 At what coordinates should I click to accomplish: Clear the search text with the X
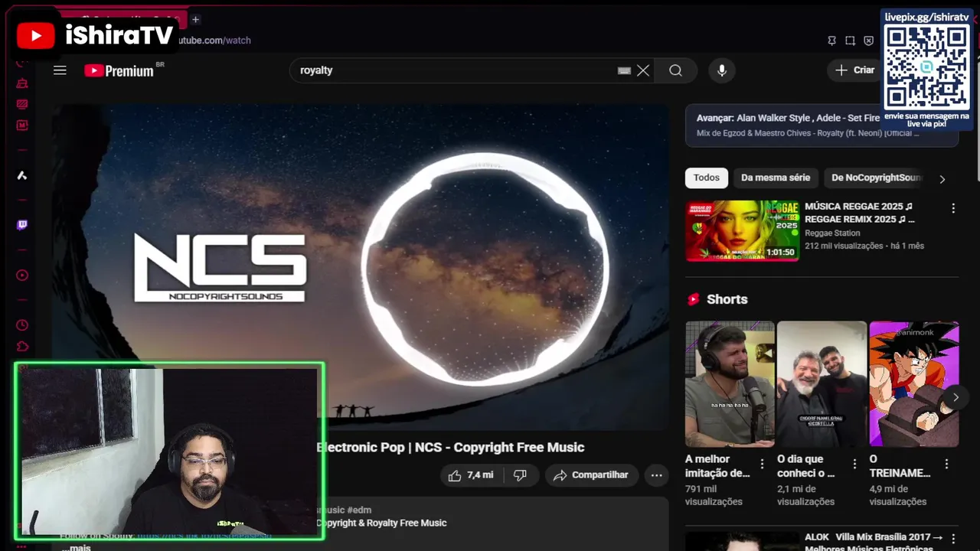643,70
